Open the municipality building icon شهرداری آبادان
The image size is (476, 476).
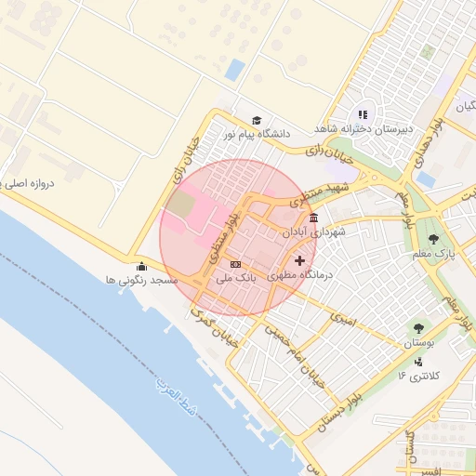click(x=313, y=218)
